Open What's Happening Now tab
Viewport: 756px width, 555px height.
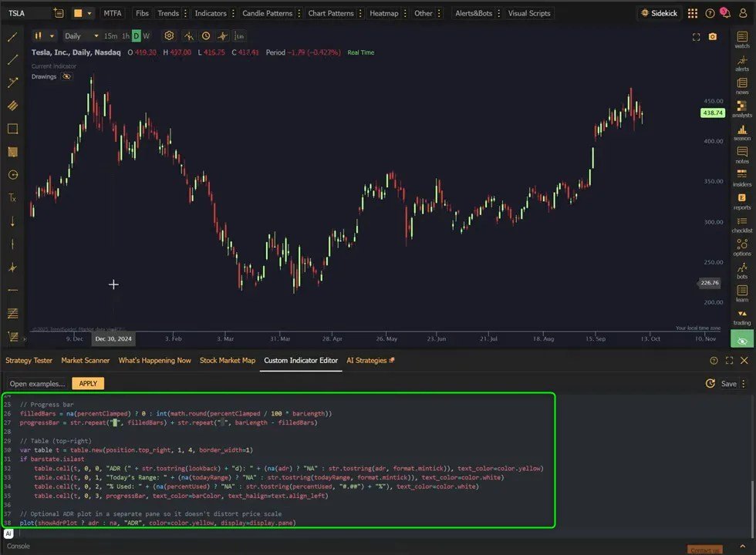point(155,361)
